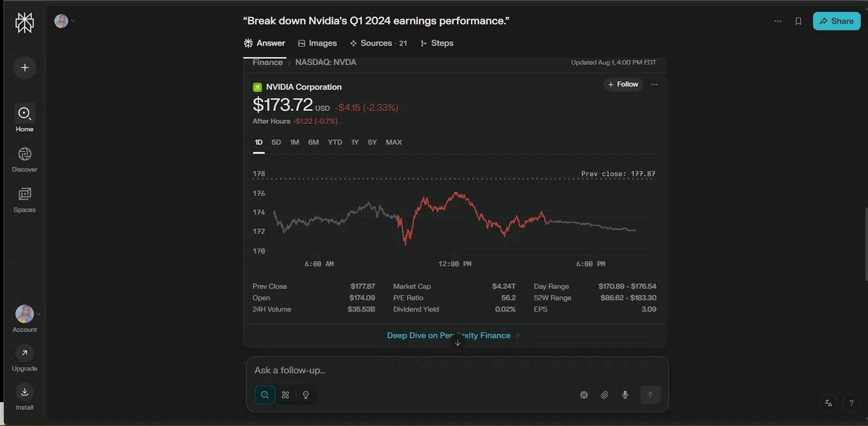
Task: Click the After Hours change text
Action: 315,122
